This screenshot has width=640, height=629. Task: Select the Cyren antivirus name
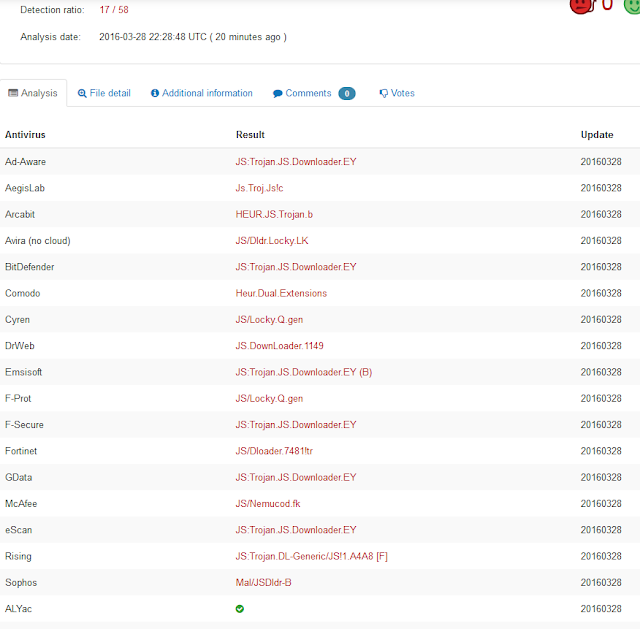(17, 320)
